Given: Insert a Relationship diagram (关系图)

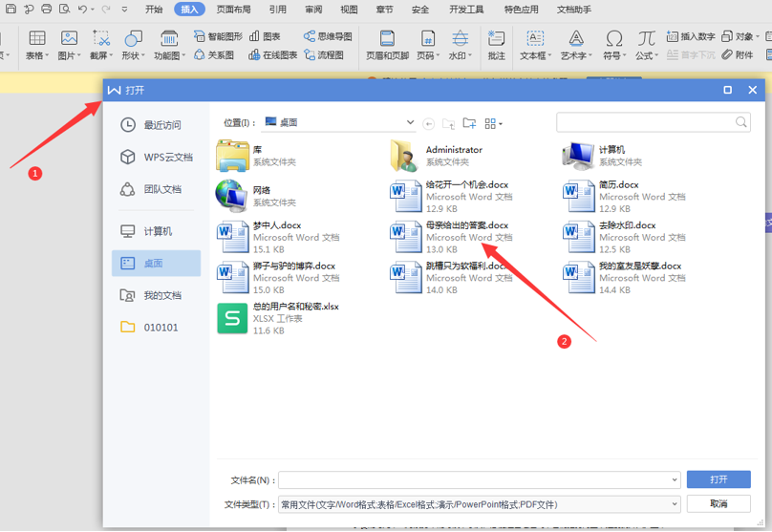Looking at the screenshot, I should (214, 55).
